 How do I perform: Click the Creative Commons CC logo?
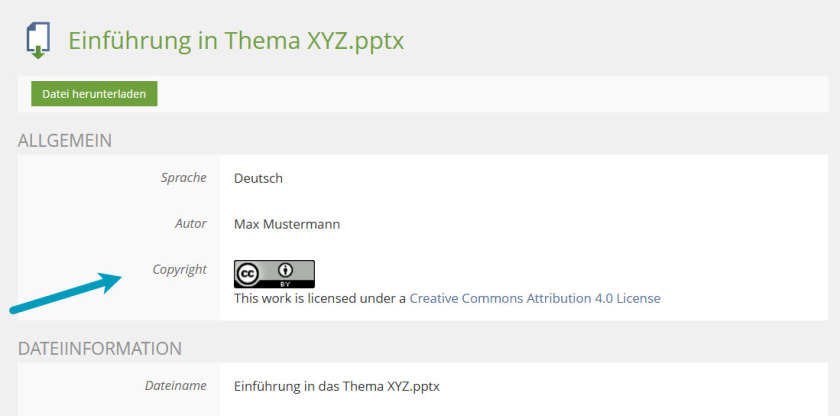coord(249,271)
